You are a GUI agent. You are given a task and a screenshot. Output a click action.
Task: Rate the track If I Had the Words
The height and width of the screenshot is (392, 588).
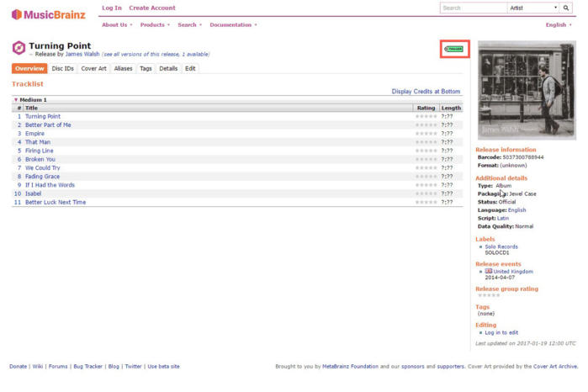click(x=426, y=185)
